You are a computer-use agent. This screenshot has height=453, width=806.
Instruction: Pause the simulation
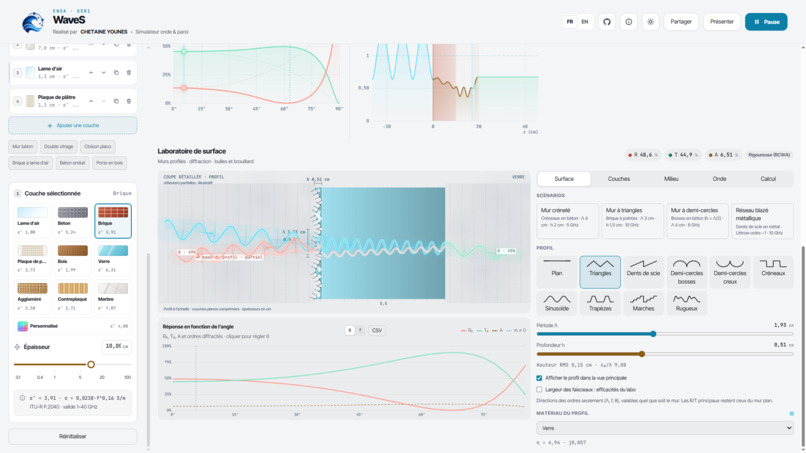(x=766, y=22)
